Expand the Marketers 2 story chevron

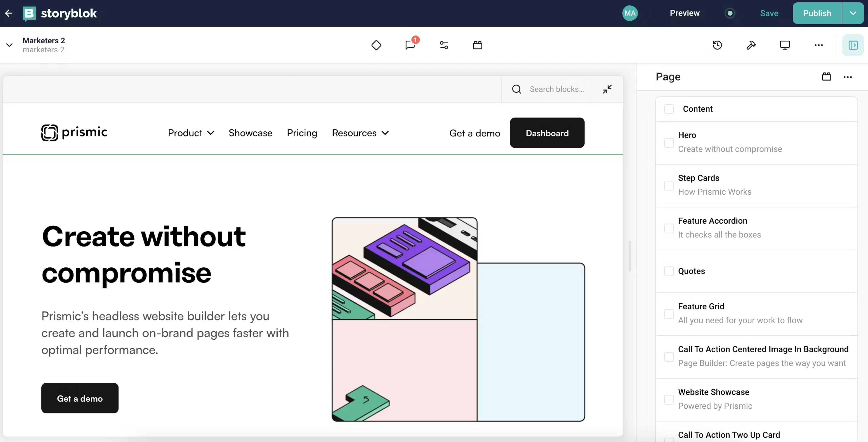(x=9, y=45)
